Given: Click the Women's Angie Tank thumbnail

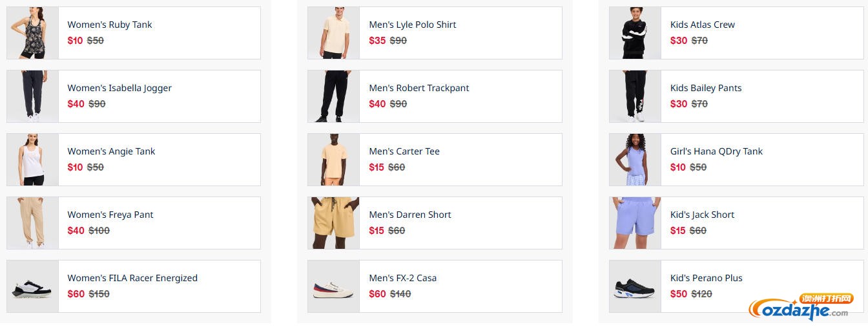Looking at the screenshot, I should tap(32, 160).
